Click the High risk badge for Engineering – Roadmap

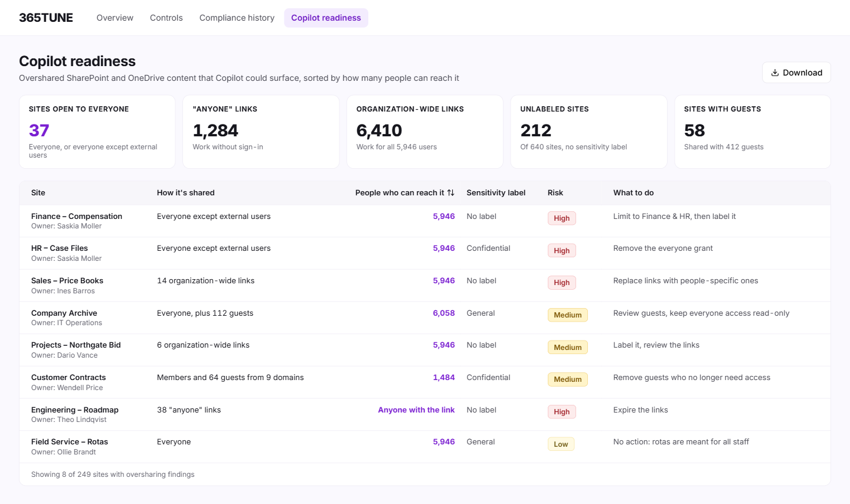click(x=562, y=412)
